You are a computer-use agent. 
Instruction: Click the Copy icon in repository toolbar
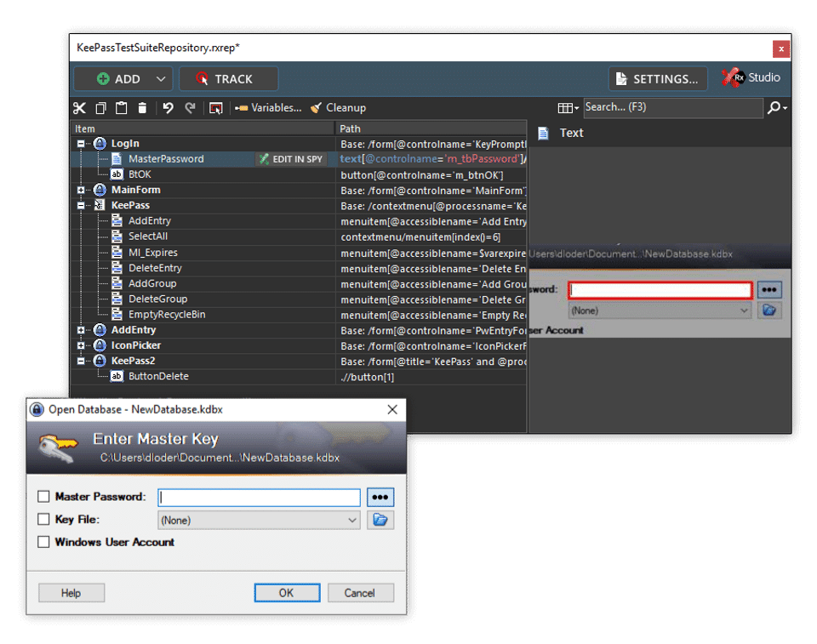(100, 108)
